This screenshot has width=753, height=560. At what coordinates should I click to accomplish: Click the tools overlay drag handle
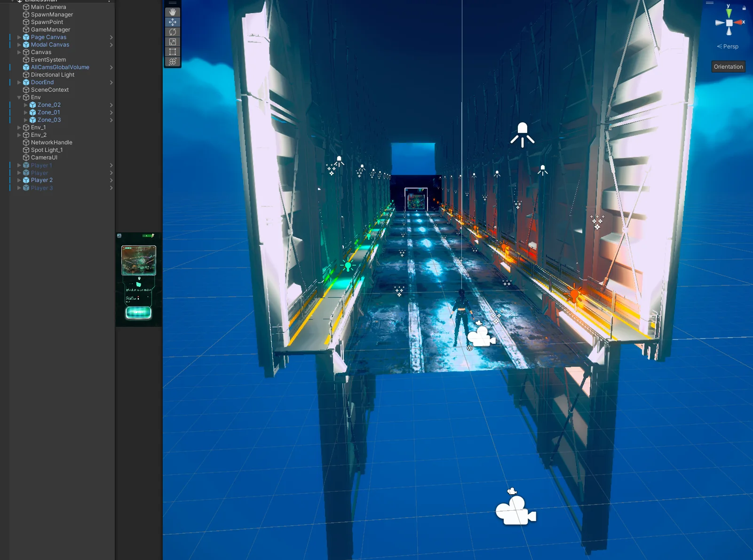point(173,3)
